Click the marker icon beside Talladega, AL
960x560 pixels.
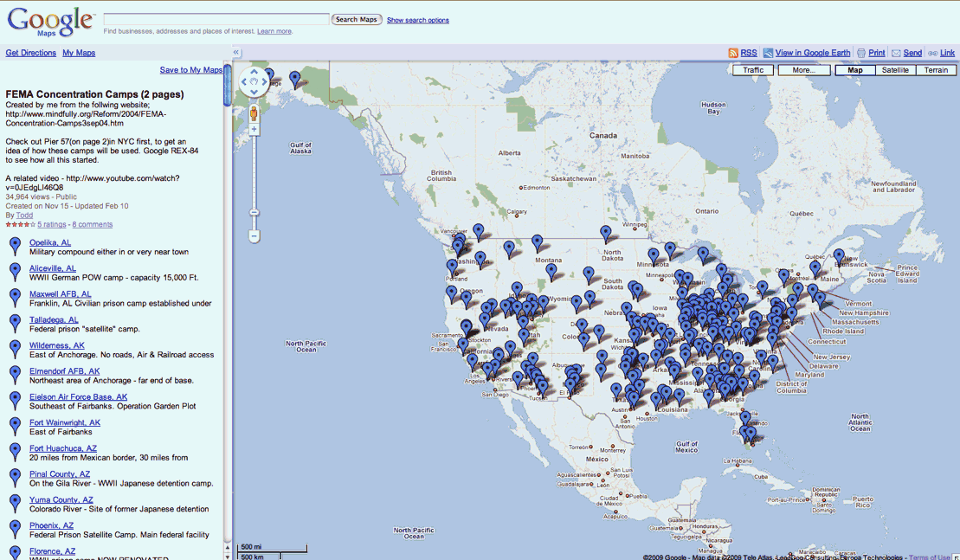pos(16,323)
